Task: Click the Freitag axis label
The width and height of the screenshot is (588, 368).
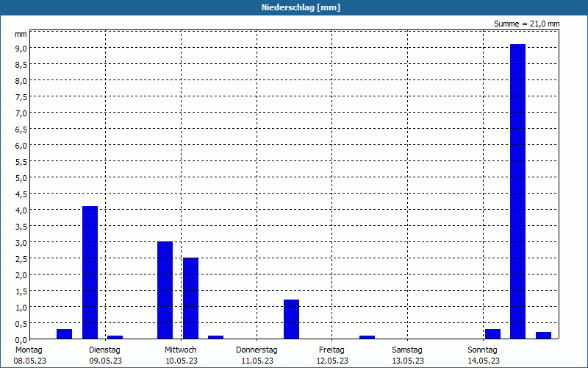Action: coord(331,350)
